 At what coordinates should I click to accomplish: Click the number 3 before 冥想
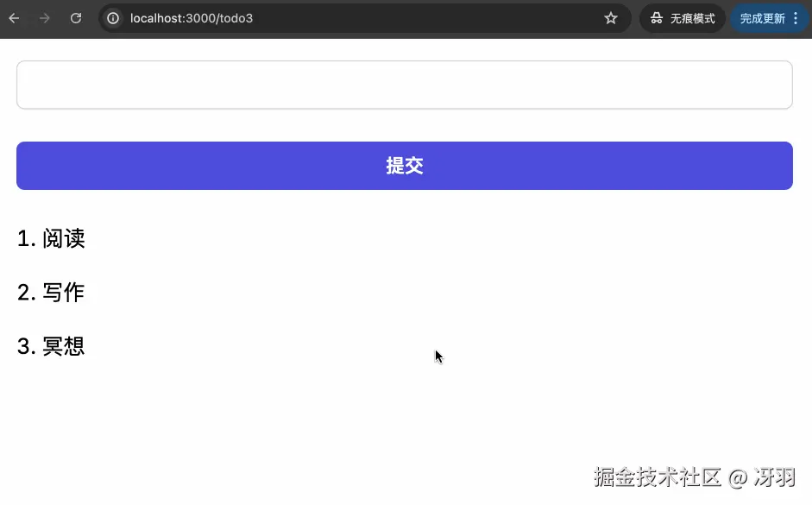[x=22, y=346]
